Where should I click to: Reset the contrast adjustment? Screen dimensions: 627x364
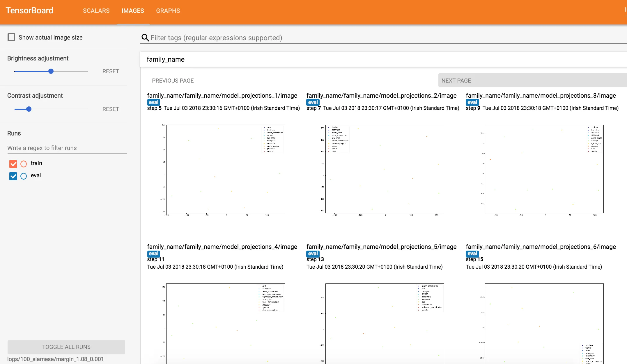111,109
